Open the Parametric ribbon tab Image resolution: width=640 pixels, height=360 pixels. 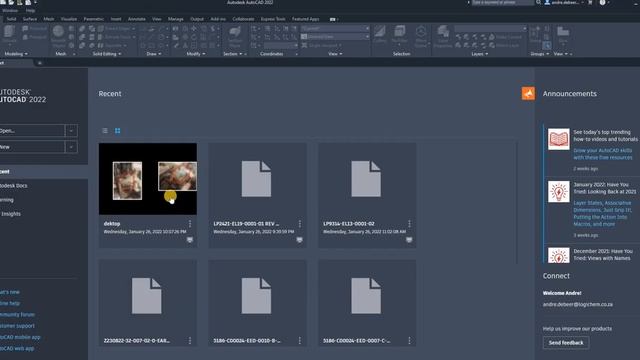tap(93, 19)
